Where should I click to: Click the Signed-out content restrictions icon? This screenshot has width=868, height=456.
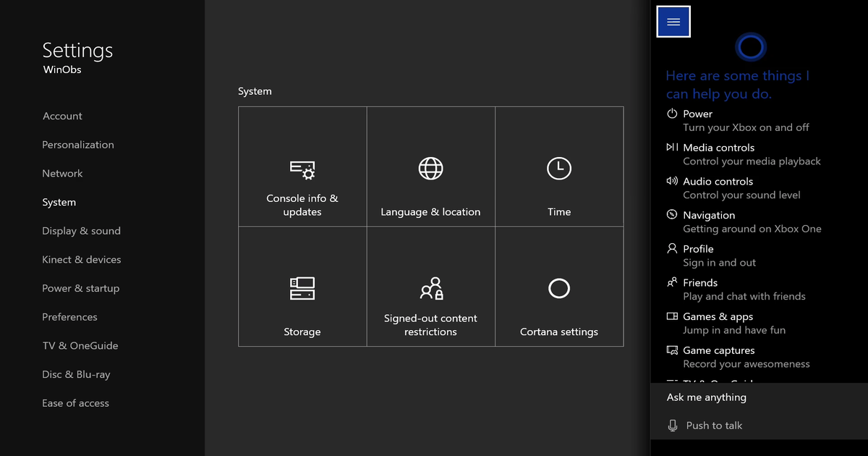(x=430, y=289)
